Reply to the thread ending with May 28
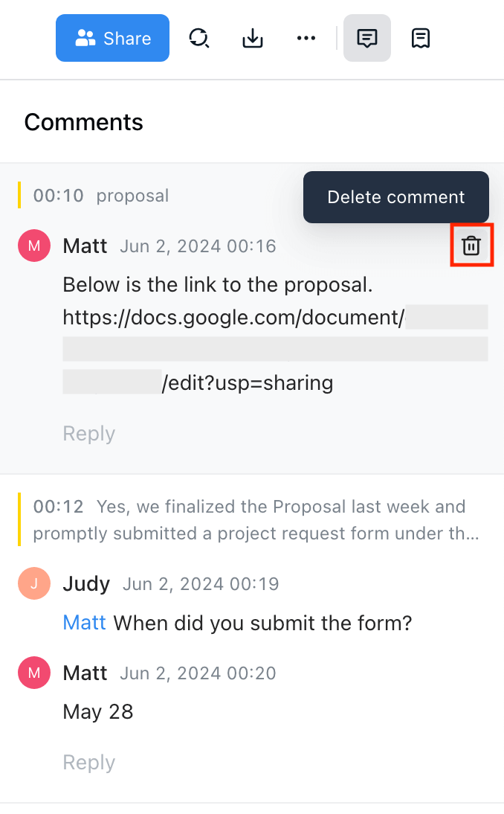504x814 pixels. (88, 763)
